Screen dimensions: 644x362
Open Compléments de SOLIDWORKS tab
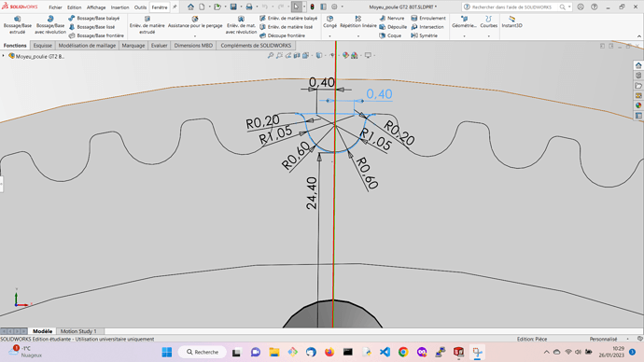tap(256, 45)
